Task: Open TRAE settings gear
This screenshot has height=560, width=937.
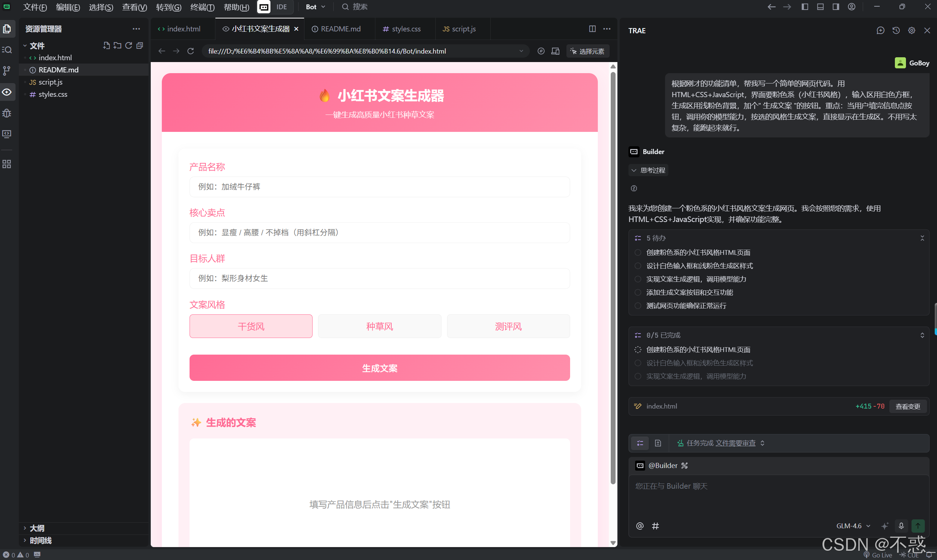Action: (912, 31)
